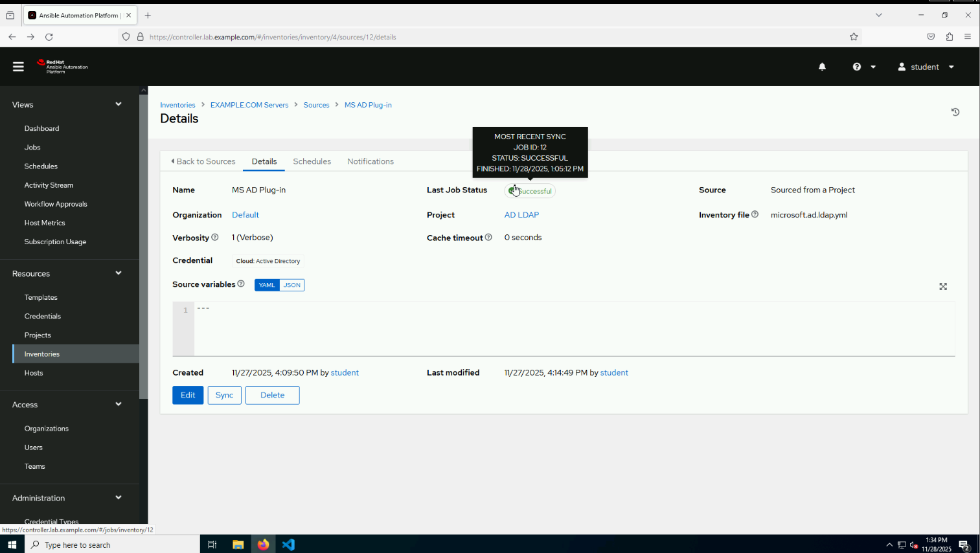Open the notifications bell
The width and height of the screenshot is (980, 553).
click(822, 67)
